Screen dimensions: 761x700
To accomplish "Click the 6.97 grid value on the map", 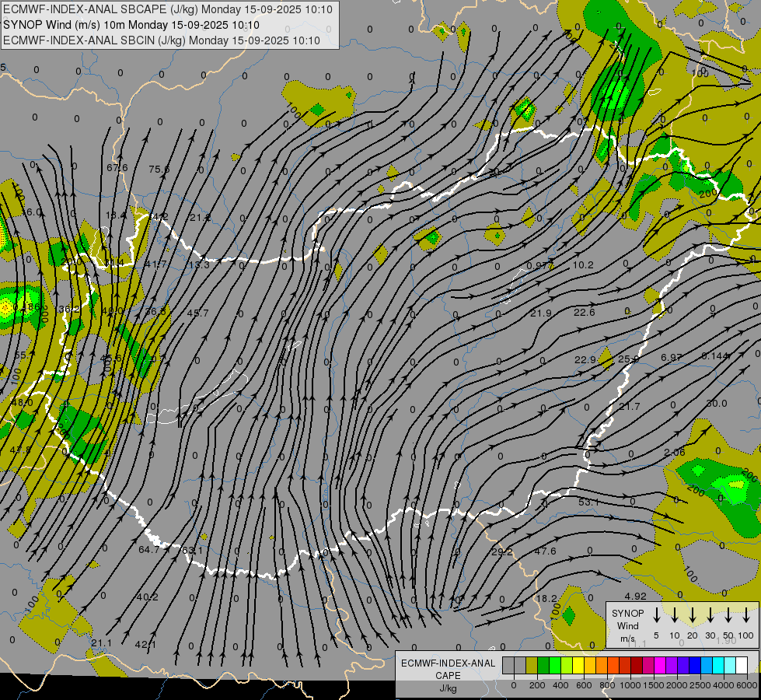I will coord(671,358).
